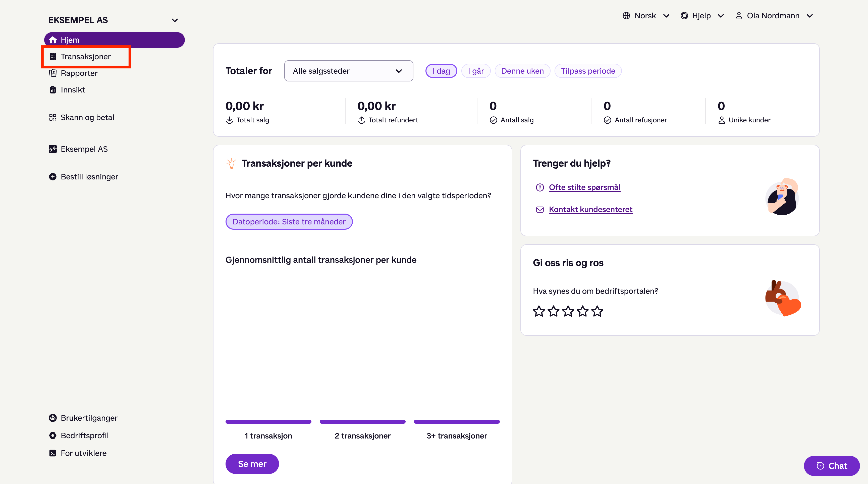Click the Antall salg checkmark icon
The height and width of the screenshot is (484, 868).
(x=493, y=120)
